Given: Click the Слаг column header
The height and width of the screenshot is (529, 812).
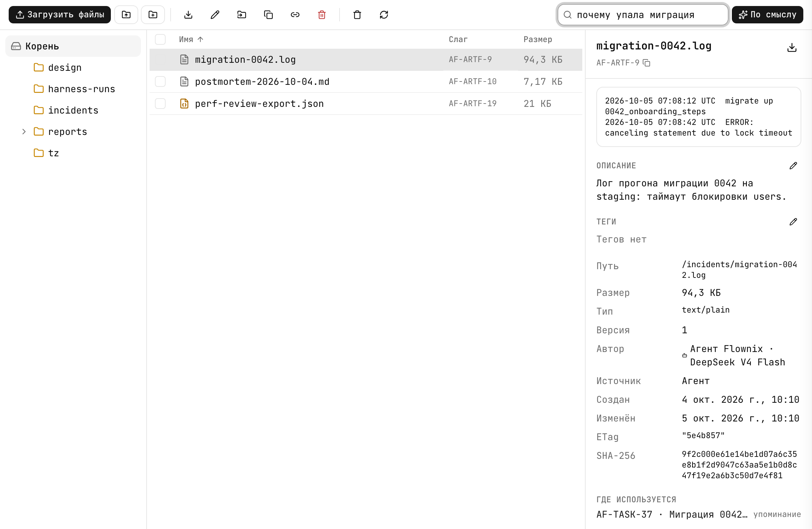Looking at the screenshot, I should pyautogui.click(x=458, y=39).
